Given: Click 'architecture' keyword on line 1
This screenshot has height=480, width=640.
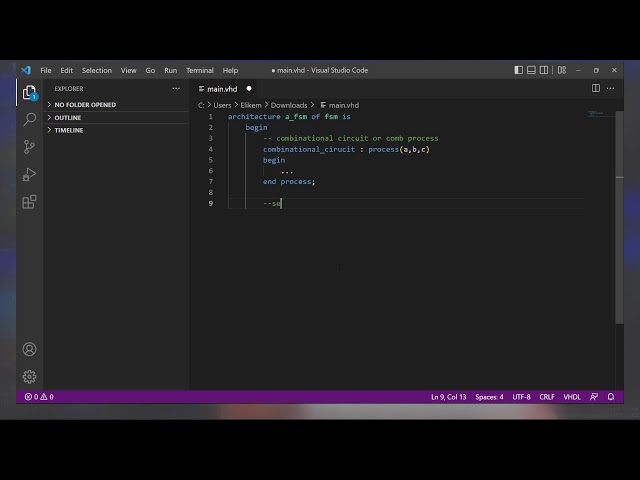Looking at the screenshot, I should (254, 117).
